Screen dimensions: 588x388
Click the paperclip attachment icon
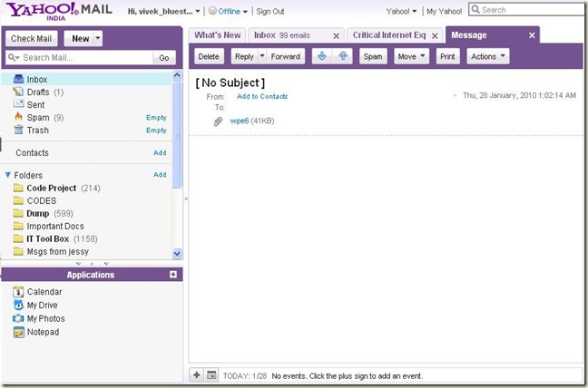pyautogui.click(x=219, y=121)
